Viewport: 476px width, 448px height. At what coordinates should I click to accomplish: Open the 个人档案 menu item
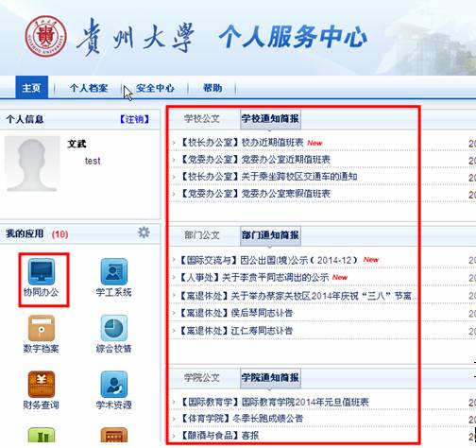click(89, 88)
